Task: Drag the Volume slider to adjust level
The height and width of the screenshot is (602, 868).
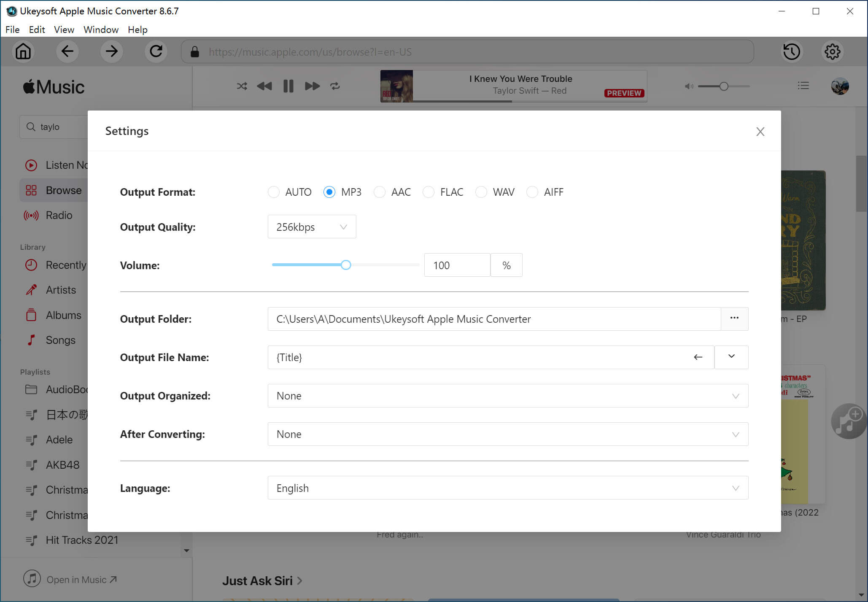Action: pyautogui.click(x=345, y=265)
